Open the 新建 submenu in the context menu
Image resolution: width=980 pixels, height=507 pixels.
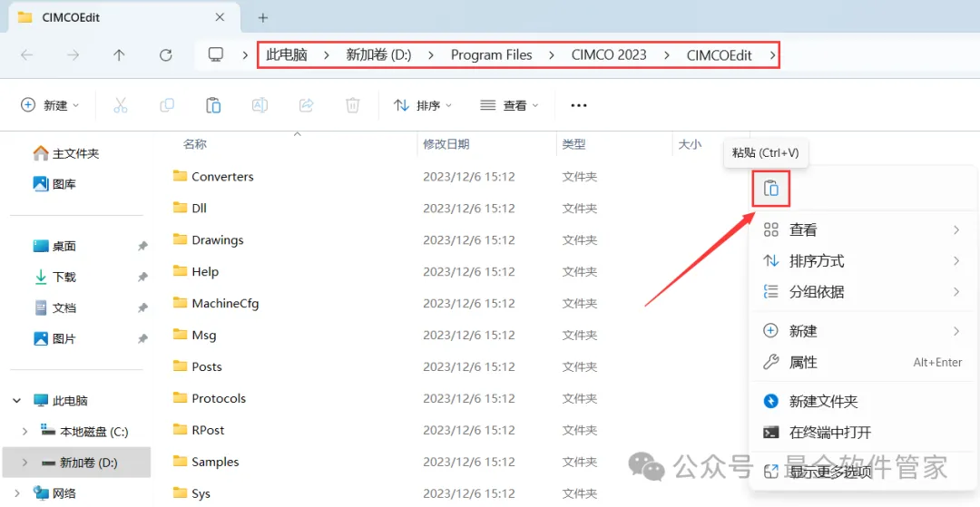pyautogui.click(x=862, y=331)
